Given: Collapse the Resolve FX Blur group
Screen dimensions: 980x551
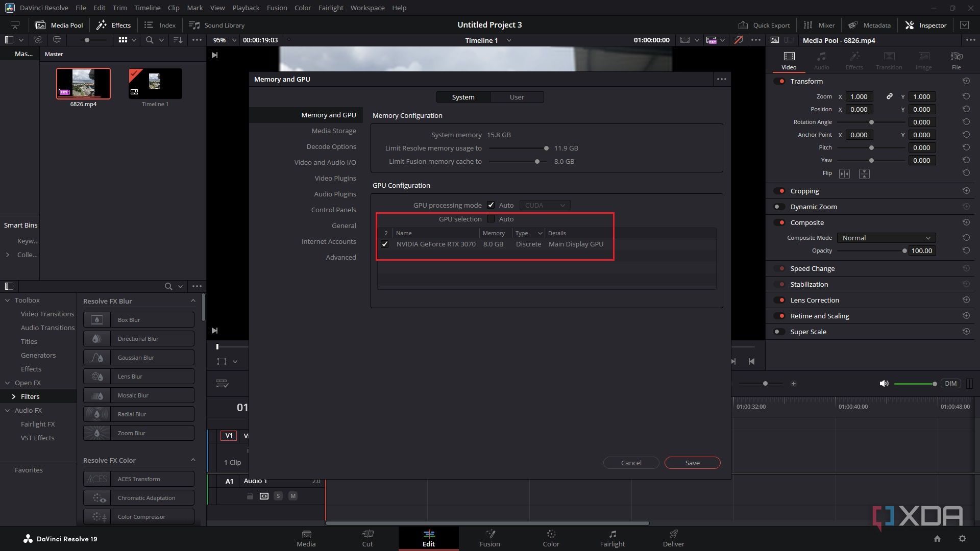Looking at the screenshot, I should pyautogui.click(x=193, y=301).
